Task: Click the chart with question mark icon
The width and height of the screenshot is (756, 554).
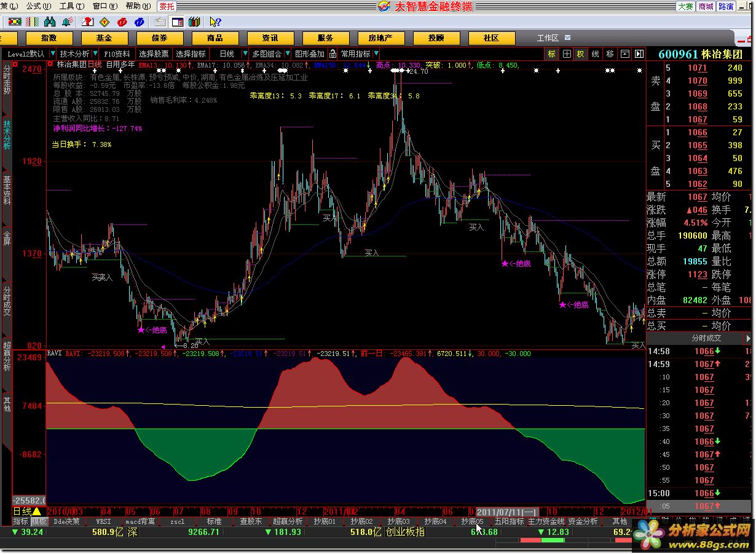Action: coord(88,22)
